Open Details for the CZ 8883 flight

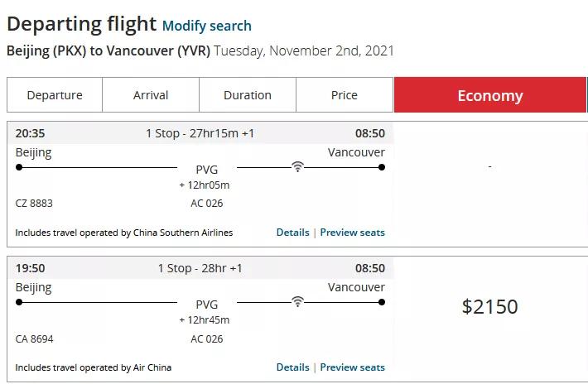292,233
